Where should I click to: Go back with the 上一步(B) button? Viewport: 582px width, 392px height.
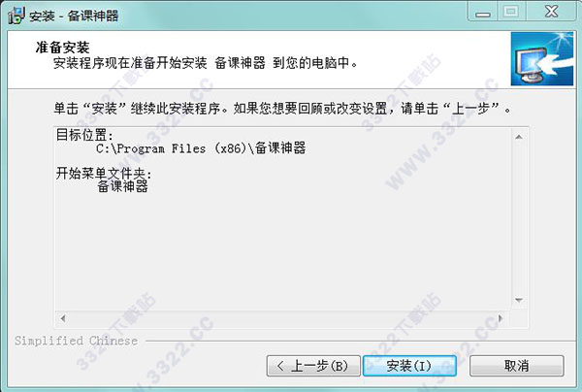tap(313, 366)
